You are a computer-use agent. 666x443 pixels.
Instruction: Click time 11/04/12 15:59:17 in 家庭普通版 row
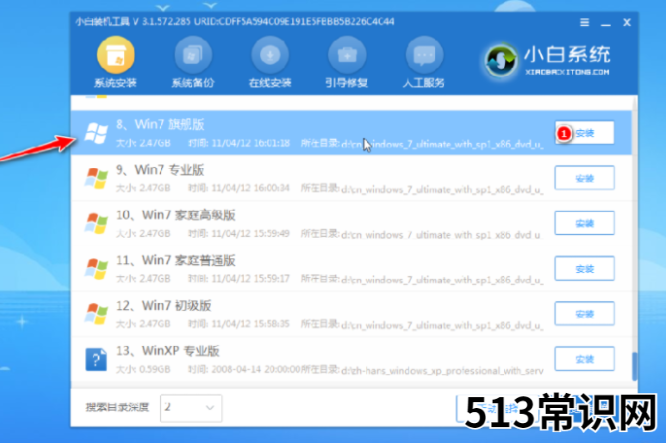click(251, 279)
